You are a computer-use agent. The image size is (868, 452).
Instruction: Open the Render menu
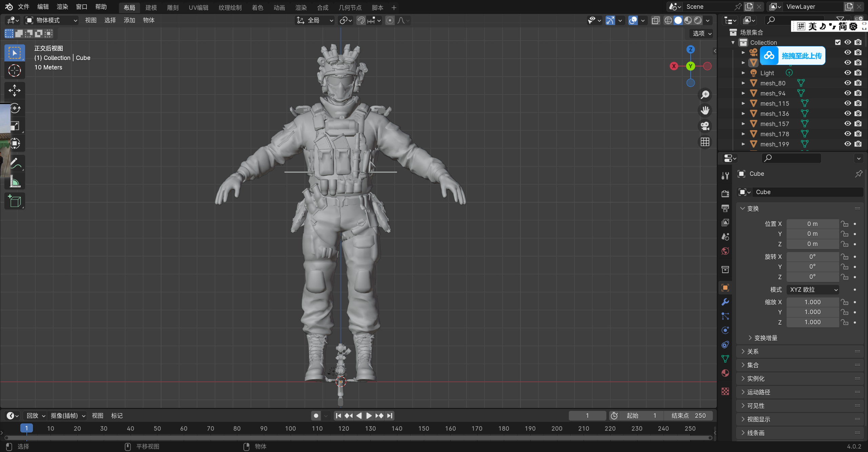tap(62, 7)
